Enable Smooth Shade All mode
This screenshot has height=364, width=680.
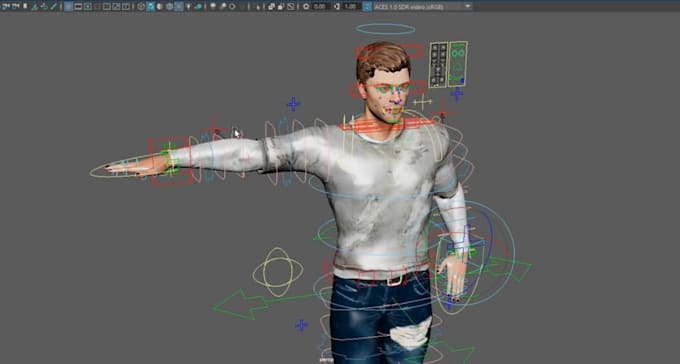click(150, 7)
